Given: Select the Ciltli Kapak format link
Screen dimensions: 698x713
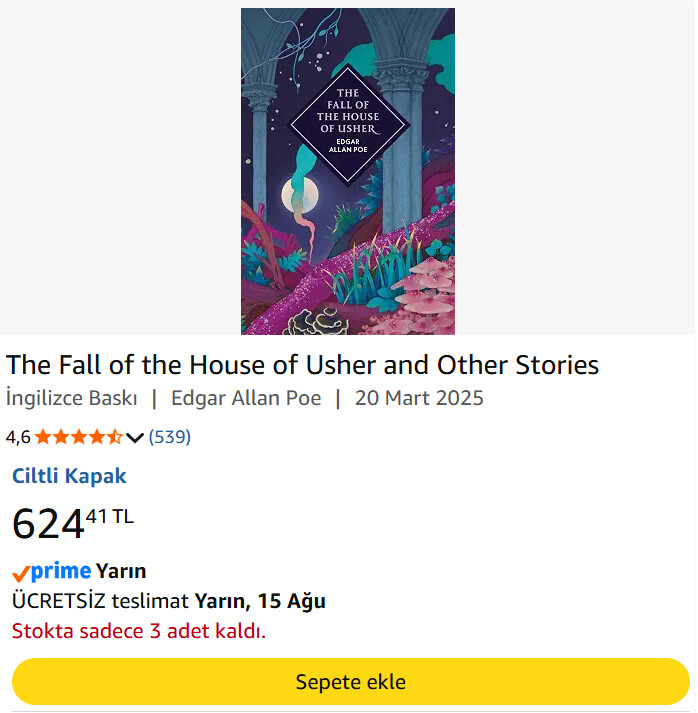Looking at the screenshot, I should tap(69, 476).
